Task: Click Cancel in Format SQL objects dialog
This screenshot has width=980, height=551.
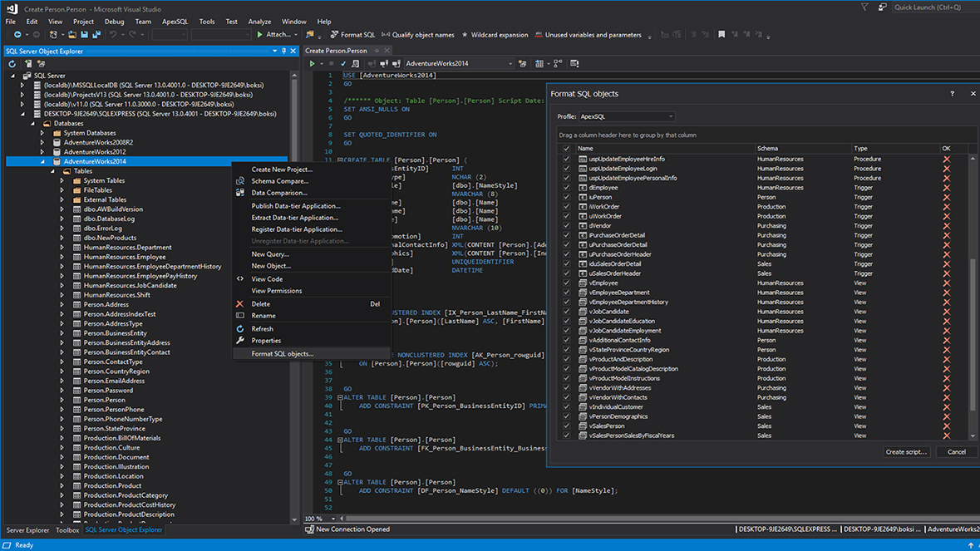Action: [956, 451]
